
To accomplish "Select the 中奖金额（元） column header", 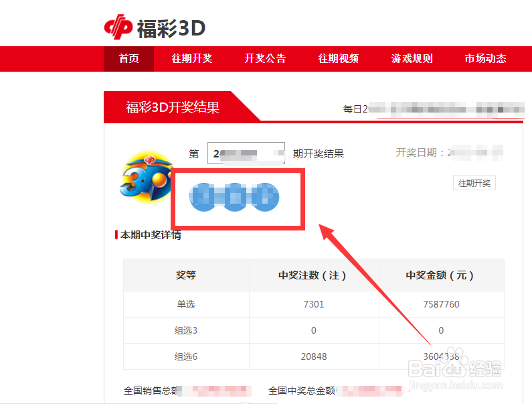I will (441, 275).
